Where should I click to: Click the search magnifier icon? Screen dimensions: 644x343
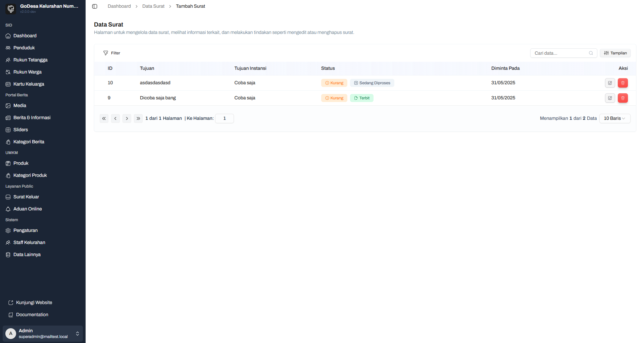coord(591,53)
